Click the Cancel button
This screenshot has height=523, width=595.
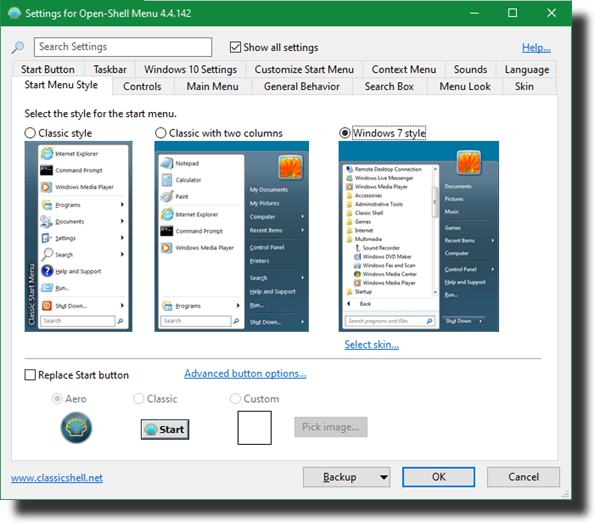point(523,477)
